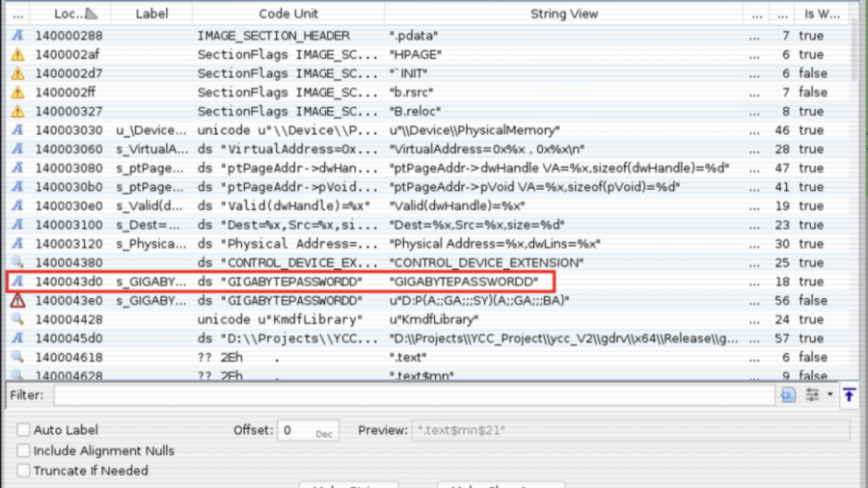Click the string icon for row 140000288
The height and width of the screenshot is (488, 868).
click(x=17, y=36)
